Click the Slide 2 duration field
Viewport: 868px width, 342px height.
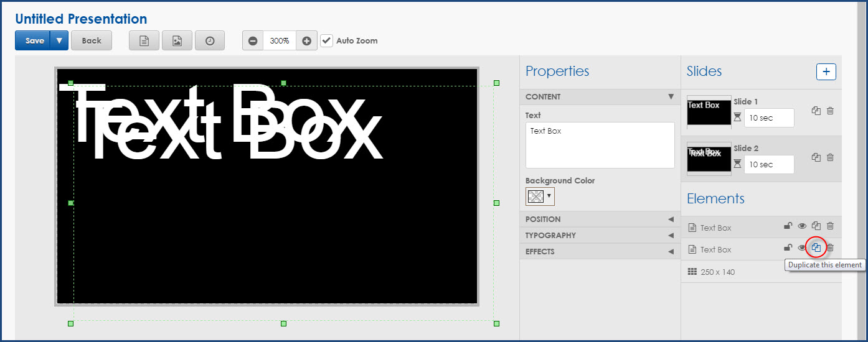pyautogui.click(x=770, y=164)
